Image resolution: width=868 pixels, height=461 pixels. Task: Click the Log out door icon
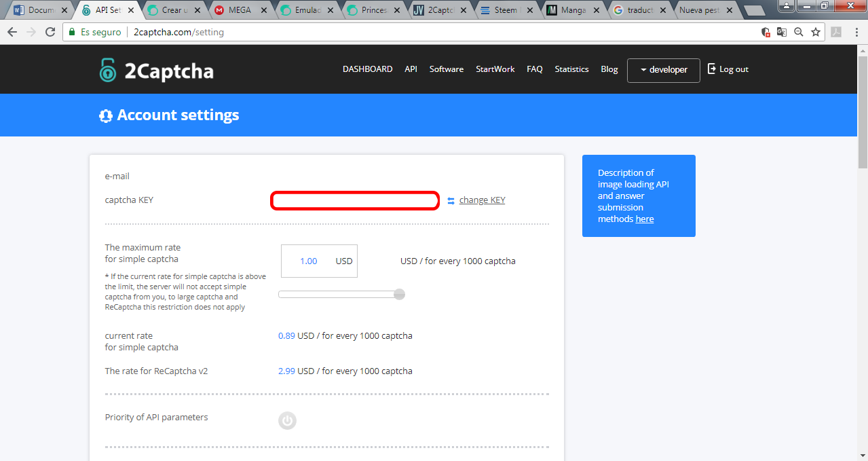712,69
